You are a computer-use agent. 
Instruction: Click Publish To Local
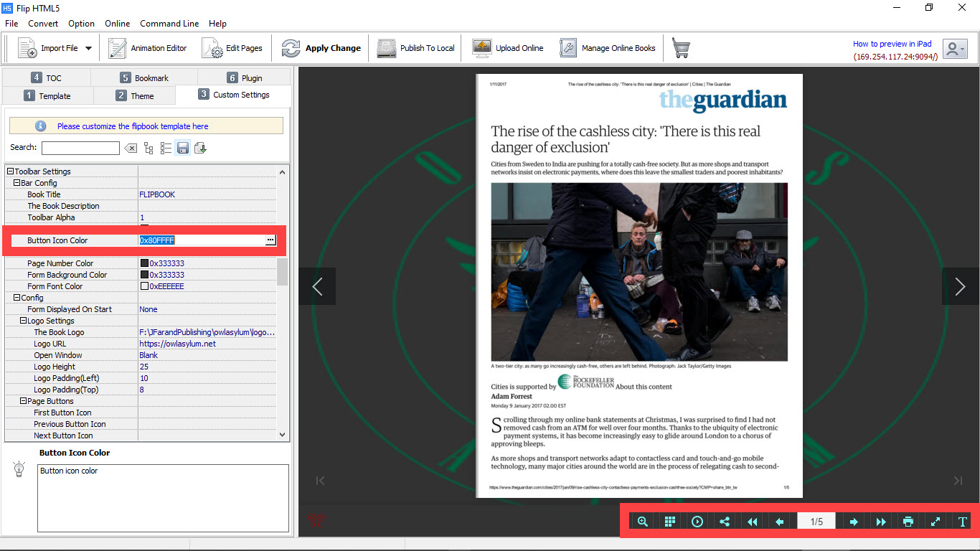tap(416, 48)
